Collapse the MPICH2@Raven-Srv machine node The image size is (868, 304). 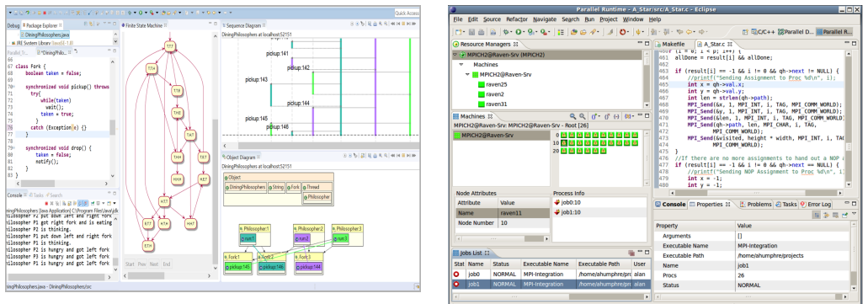[468, 75]
